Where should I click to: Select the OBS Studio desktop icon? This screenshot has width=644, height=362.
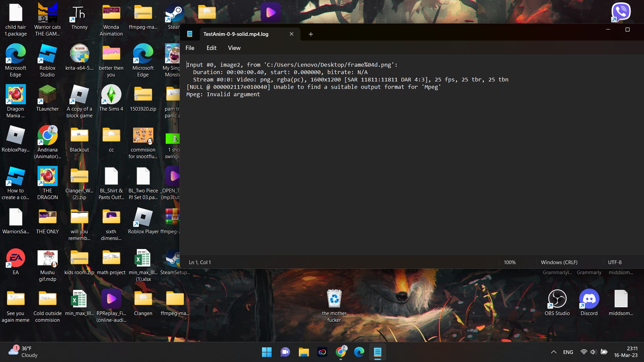[x=557, y=299]
